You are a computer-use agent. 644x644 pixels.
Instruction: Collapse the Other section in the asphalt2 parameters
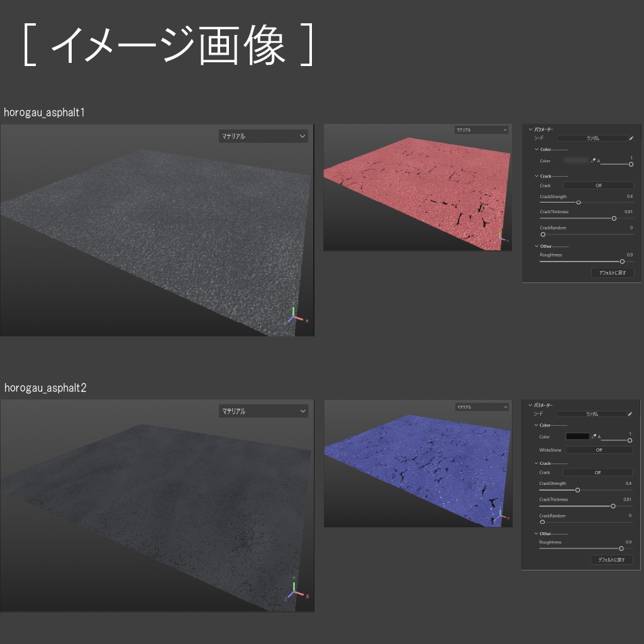(x=536, y=533)
